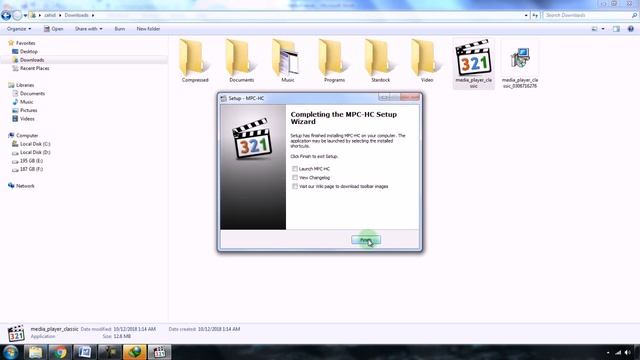Open the 187 GB (F:) drive

pos(31,169)
